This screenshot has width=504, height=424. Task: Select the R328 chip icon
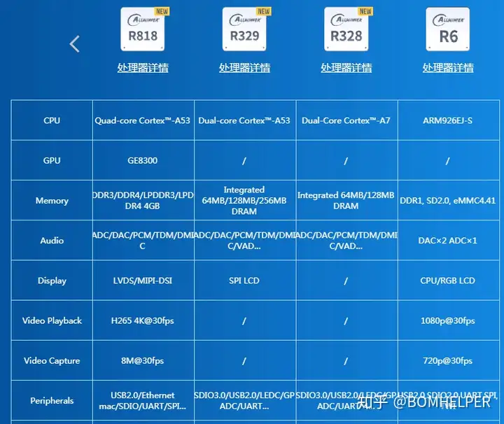tap(346, 29)
